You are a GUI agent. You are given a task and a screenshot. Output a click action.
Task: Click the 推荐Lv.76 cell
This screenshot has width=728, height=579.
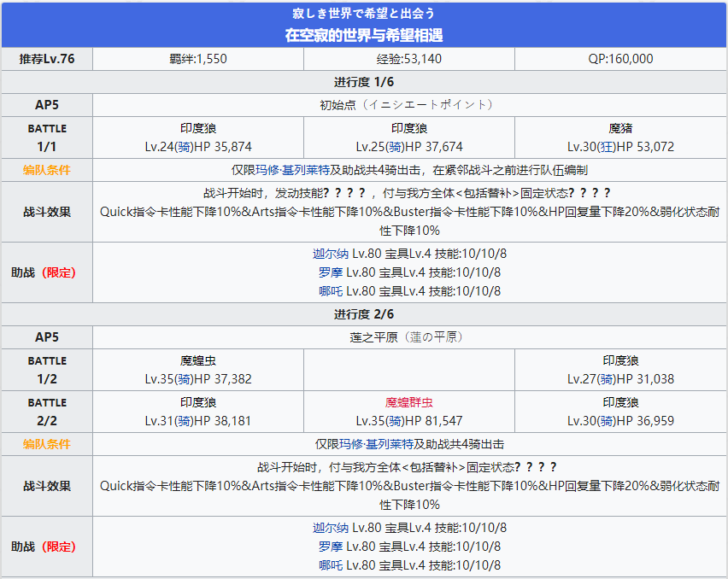coord(47,59)
